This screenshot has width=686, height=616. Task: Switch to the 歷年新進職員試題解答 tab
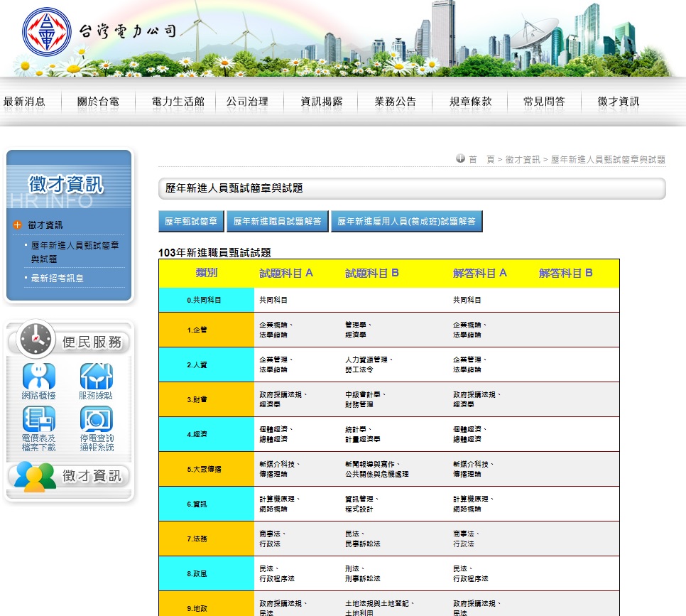coord(278,221)
